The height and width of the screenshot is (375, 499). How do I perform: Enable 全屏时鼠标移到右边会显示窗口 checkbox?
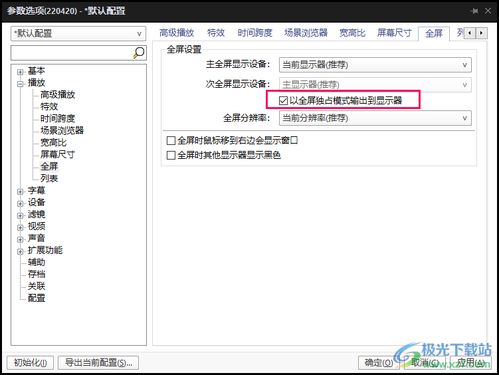pyautogui.click(x=171, y=141)
